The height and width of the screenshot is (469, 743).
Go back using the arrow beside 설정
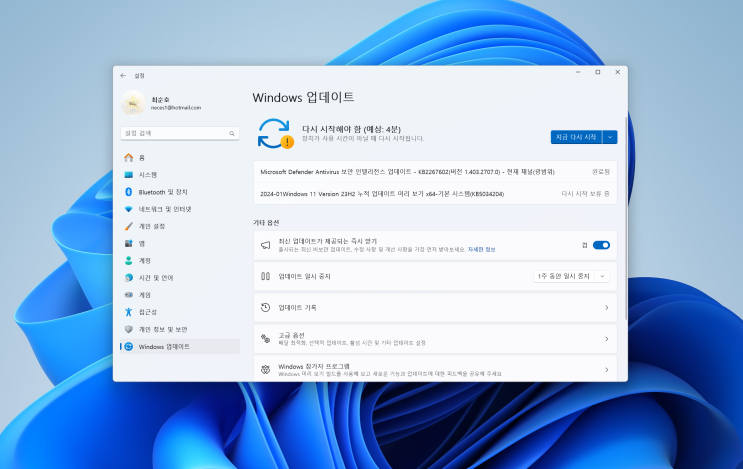point(123,76)
